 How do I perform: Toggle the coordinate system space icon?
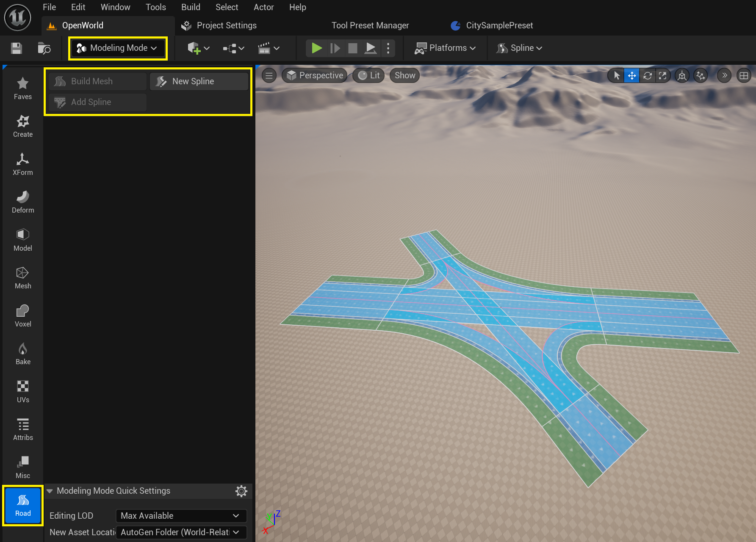click(x=682, y=76)
